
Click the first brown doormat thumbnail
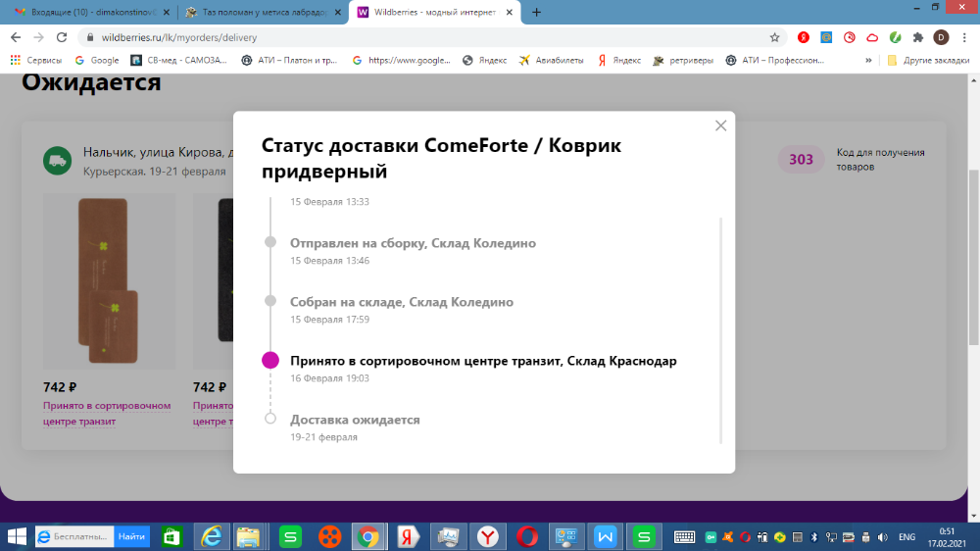click(109, 281)
